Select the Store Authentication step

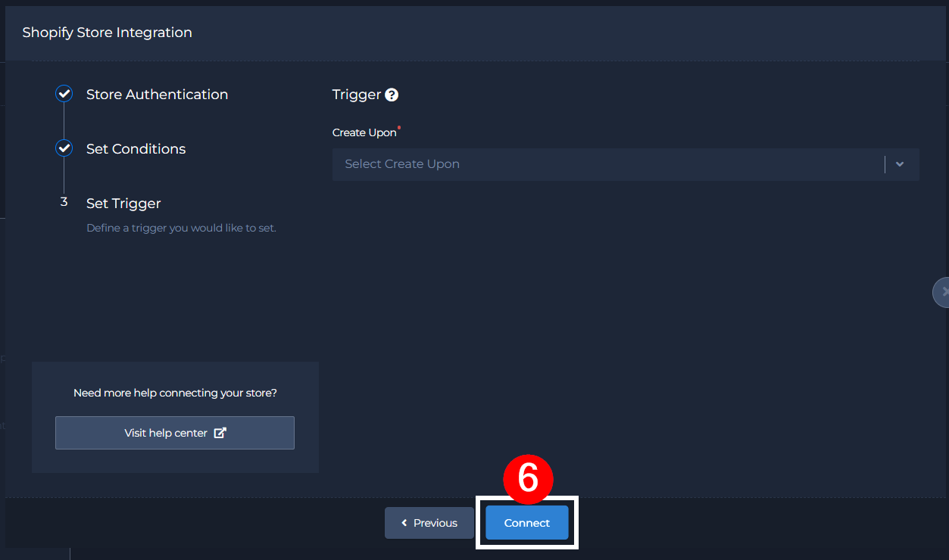pyautogui.click(x=157, y=95)
